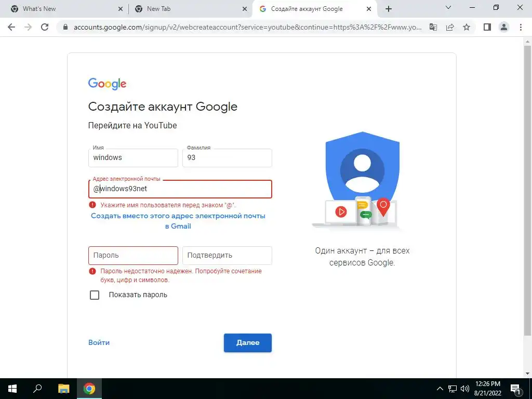Reload the page with refresh icon
The height and width of the screenshot is (399, 532).
45,27
